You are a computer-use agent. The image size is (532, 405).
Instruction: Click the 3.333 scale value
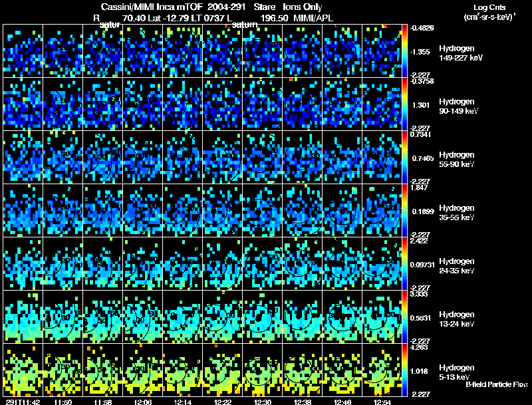click(x=419, y=294)
